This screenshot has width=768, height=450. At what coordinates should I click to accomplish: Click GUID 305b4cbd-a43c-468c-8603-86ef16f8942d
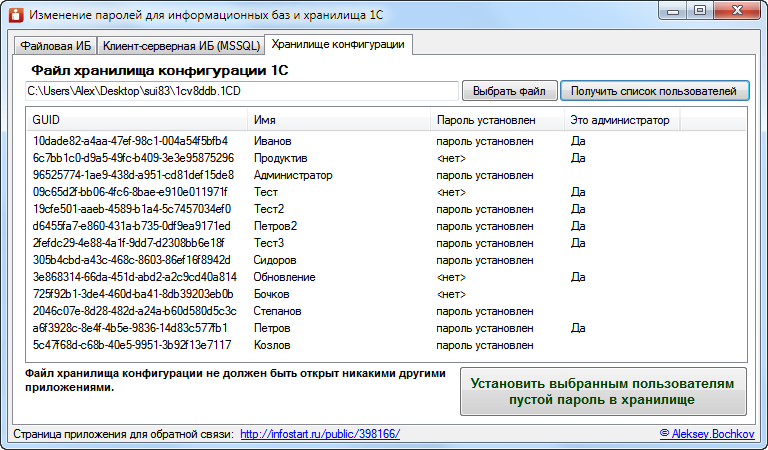click(x=131, y=260)
